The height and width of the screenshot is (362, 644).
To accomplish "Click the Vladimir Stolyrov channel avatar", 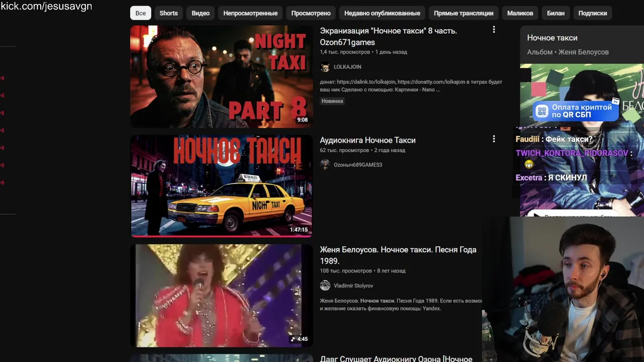I will coord(325,286).
